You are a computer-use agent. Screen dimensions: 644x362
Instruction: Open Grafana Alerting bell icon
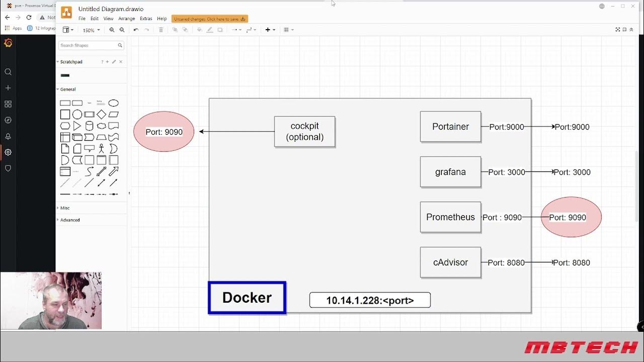click(x=8, y=136)
